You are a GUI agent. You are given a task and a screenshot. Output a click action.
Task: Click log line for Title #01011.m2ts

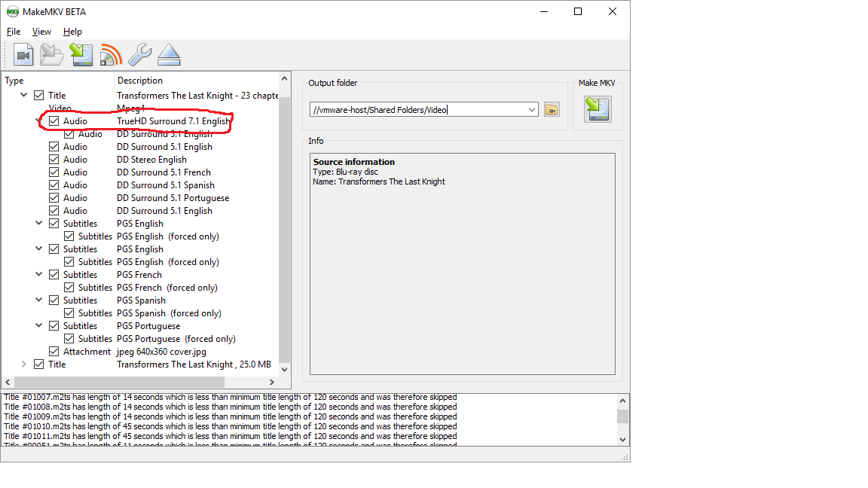point(231,436)
